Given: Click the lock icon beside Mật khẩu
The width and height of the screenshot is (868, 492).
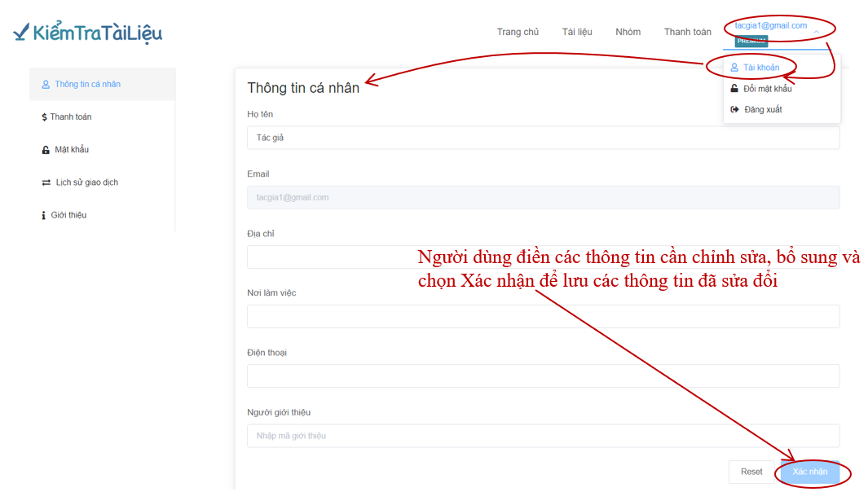Looking at the screenshot, I should tap(46, 150).
